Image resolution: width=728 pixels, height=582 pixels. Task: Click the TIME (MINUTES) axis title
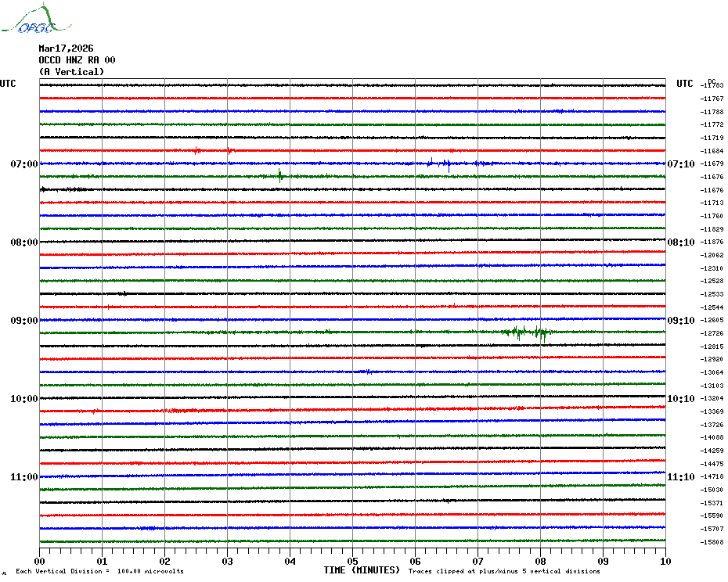pyautogui.click(x=362, y=570)
